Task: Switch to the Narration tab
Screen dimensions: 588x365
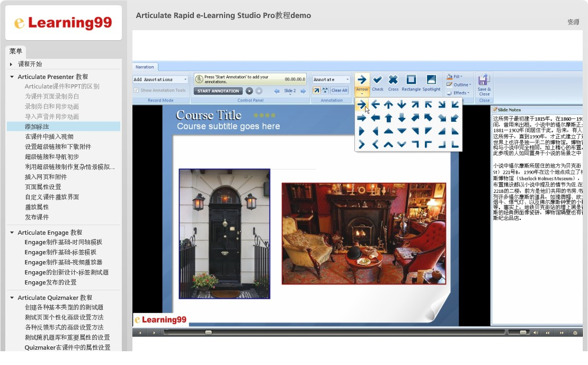Action: coord(145,67)
